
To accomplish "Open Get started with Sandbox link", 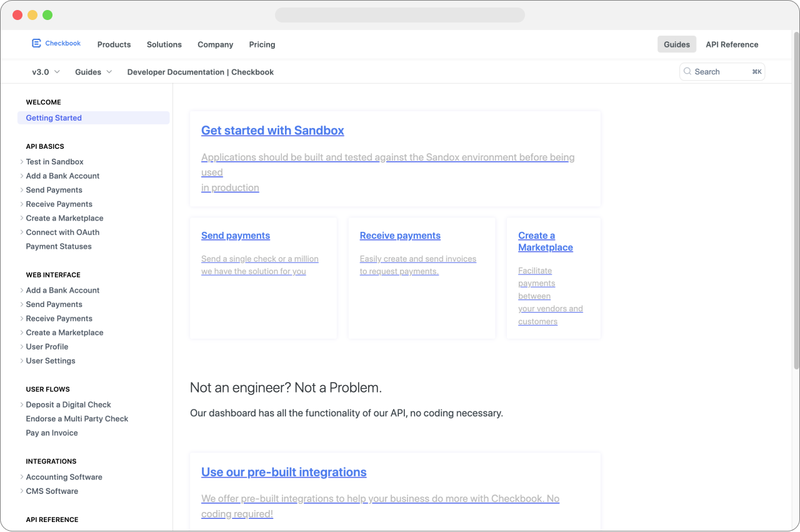I will (272, 131).
